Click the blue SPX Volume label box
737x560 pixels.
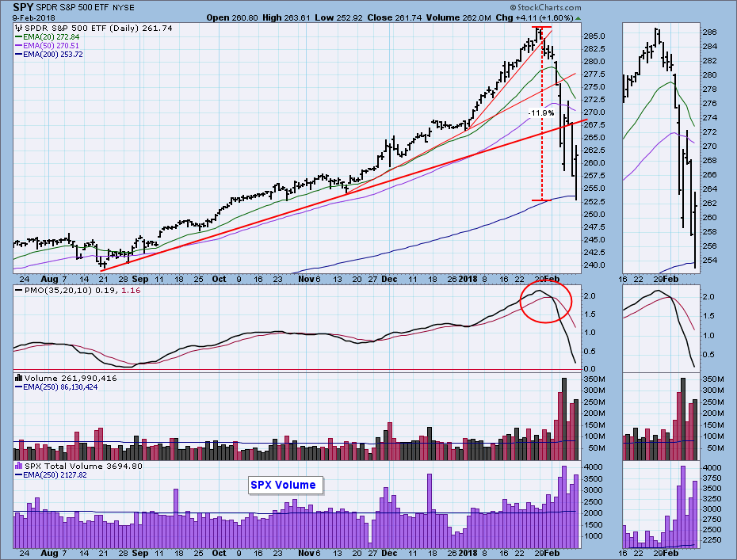[x=285, y=486]
